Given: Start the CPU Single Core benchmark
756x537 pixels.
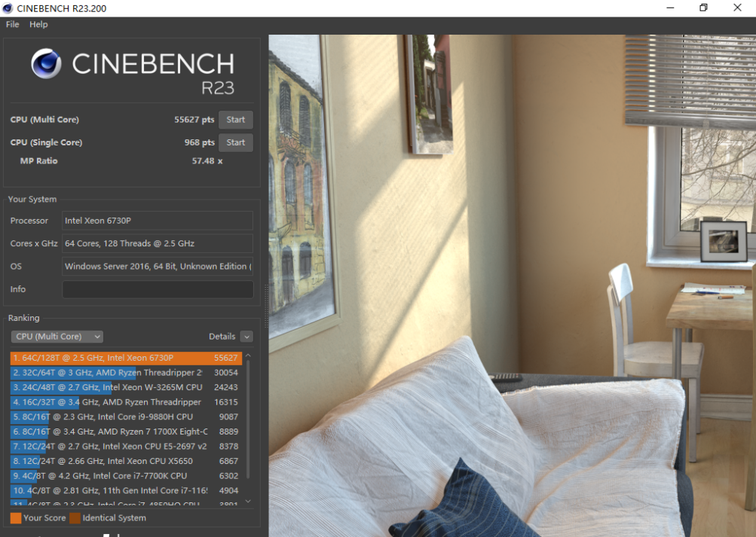Looking at the screenshot, I should point(236,142).
